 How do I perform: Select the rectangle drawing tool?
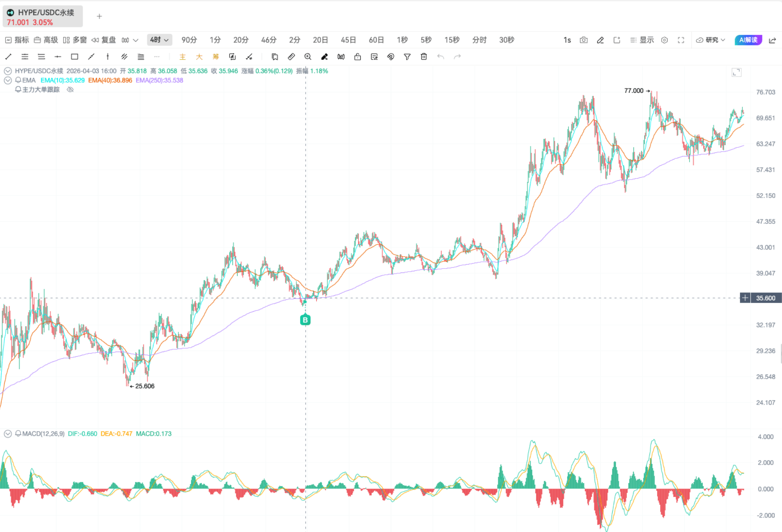coord(74,57)
